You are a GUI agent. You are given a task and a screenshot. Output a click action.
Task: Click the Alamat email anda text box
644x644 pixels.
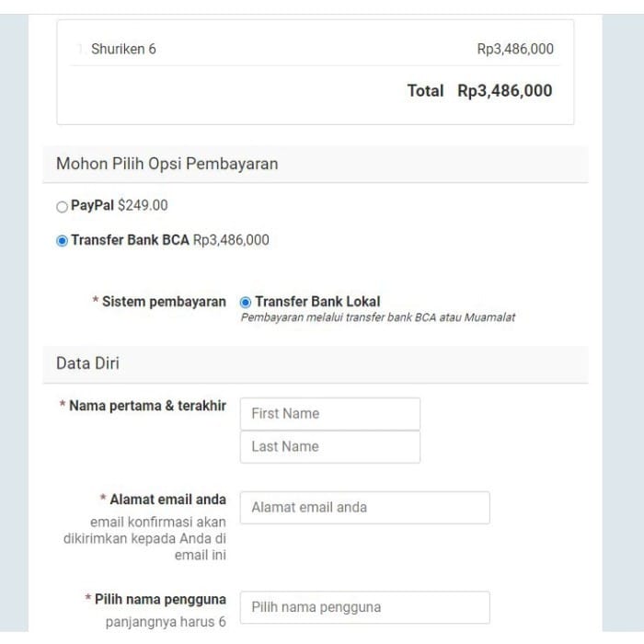[364, 508]
